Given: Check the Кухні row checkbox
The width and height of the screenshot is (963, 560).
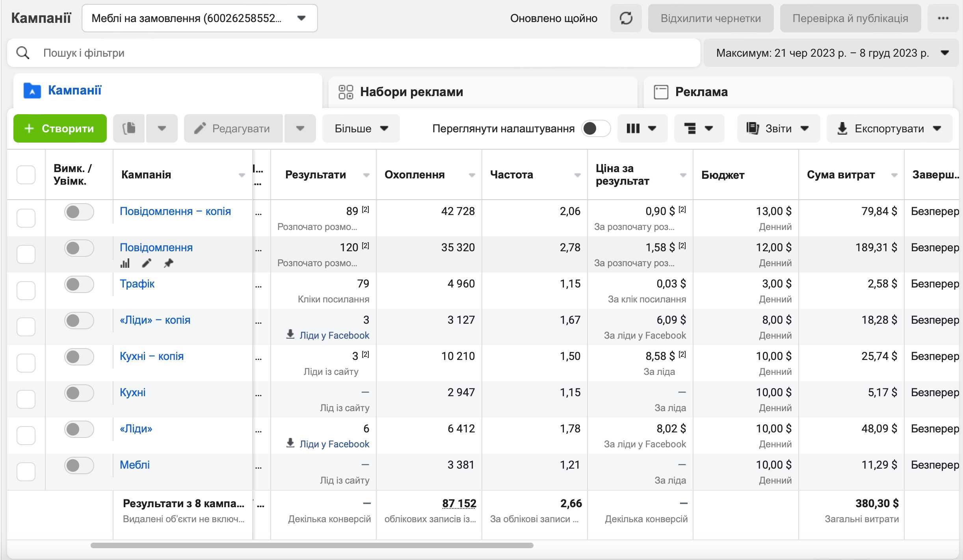Looking at the screenshot, I should [x=26, y=399].
